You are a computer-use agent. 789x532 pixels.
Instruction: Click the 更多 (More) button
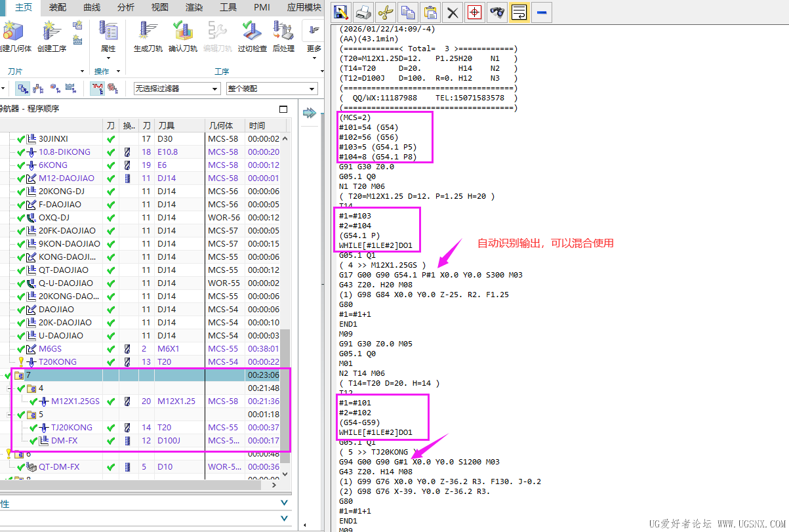coord(314,38)
